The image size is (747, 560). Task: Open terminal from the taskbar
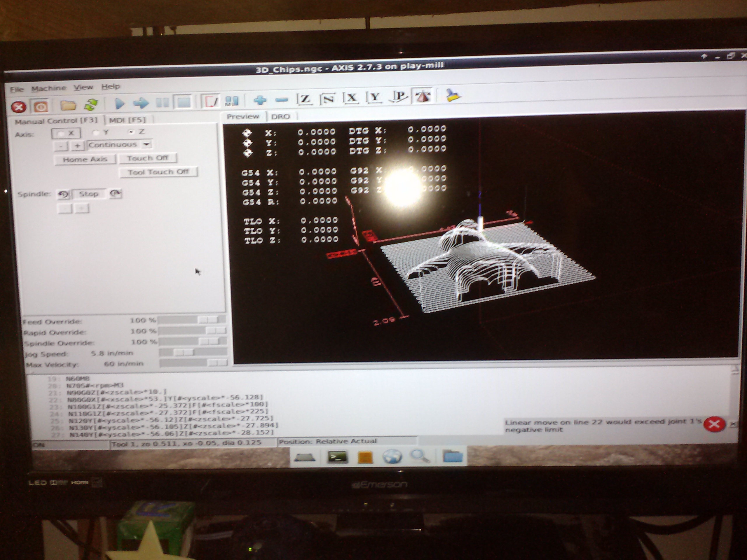click(337, 457)
